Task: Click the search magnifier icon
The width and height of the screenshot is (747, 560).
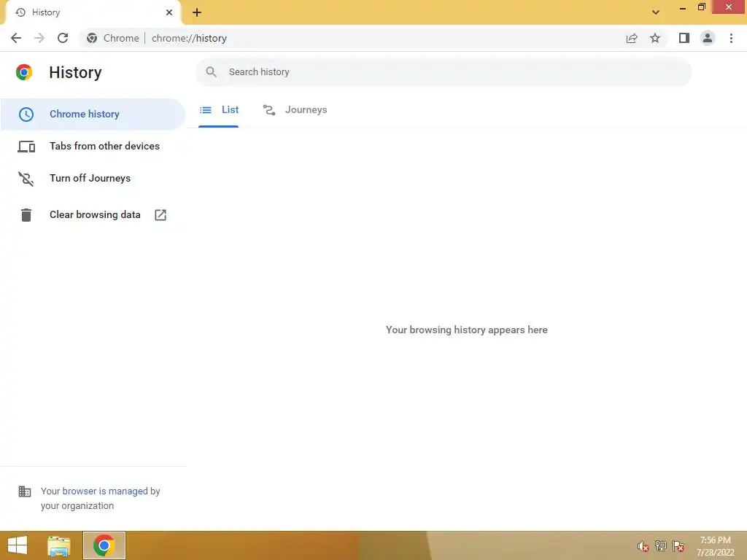Action: [x=211, y=72]
